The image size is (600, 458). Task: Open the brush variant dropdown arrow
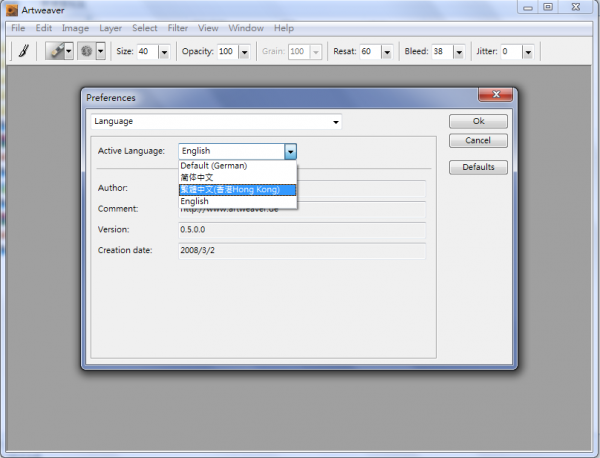click(68, 51)
